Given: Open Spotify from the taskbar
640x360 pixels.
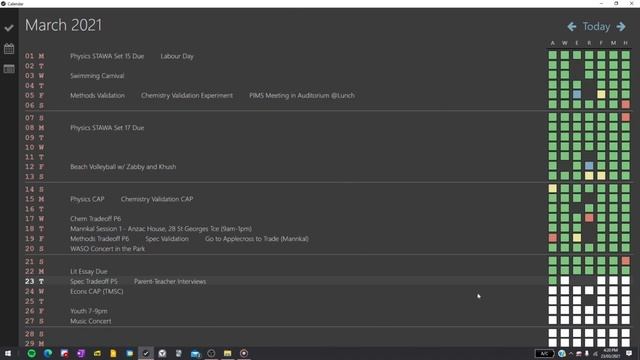Looking at the screenshot, I should pos(31,353).
